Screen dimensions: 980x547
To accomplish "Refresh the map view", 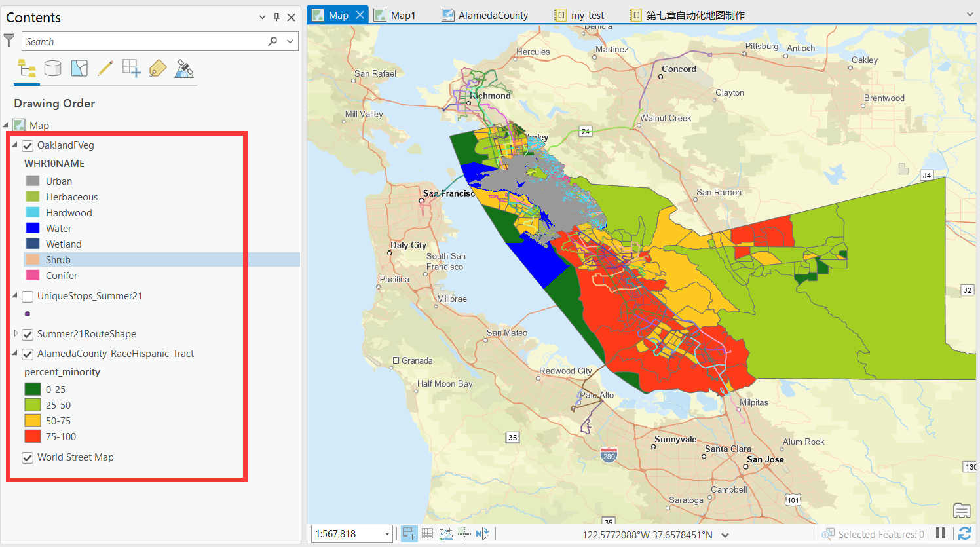I will [965, 533].
